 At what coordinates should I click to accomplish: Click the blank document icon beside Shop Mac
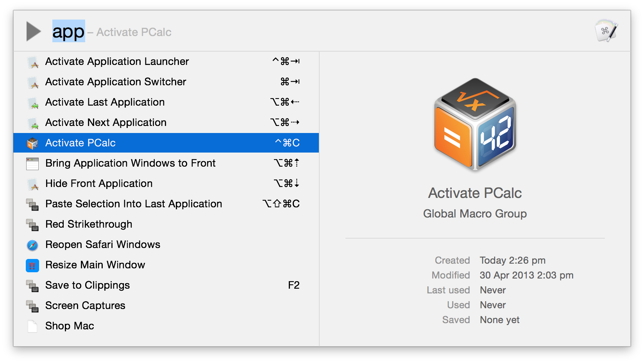coord(32,326)
